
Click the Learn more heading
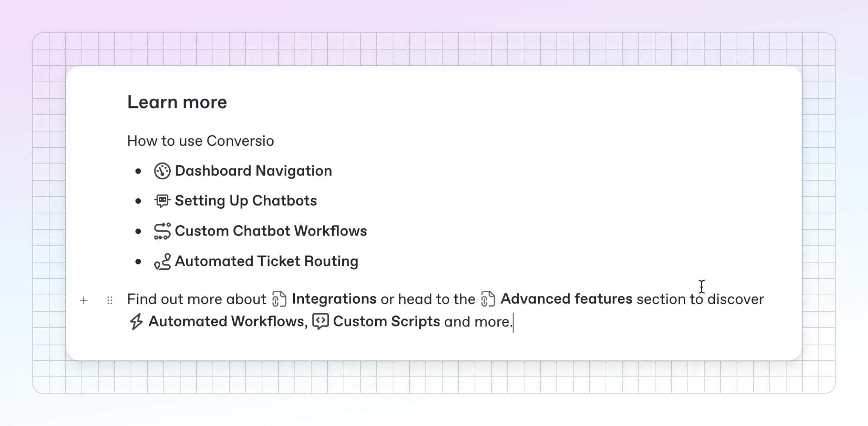(177, 102)
